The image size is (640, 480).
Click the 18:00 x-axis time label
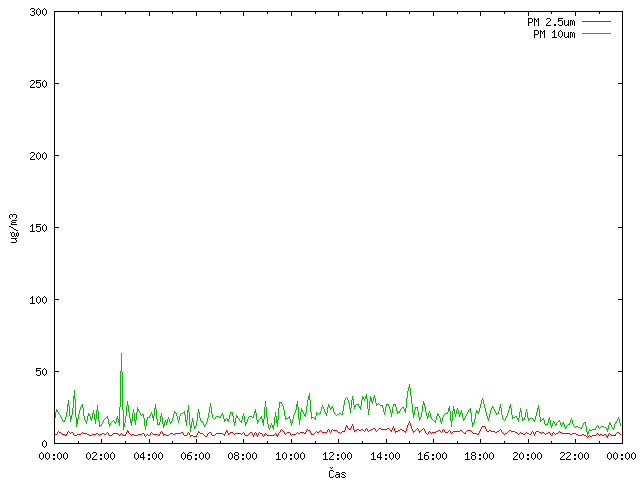pyautogui.click(x=480, y=456)
